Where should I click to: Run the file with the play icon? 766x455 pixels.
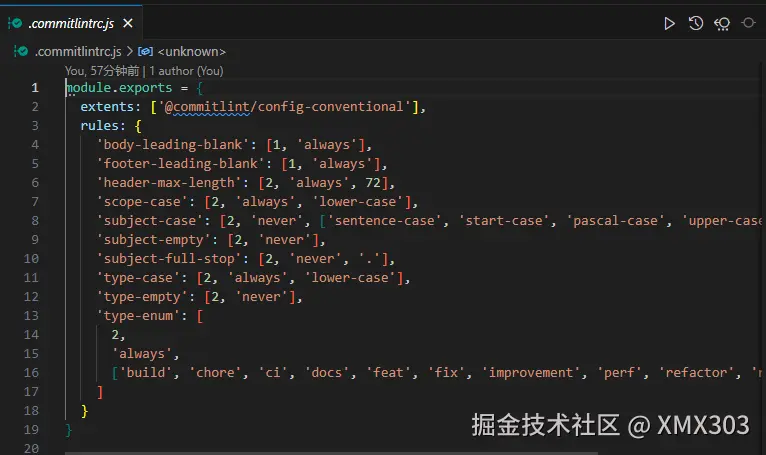point(669,23)
